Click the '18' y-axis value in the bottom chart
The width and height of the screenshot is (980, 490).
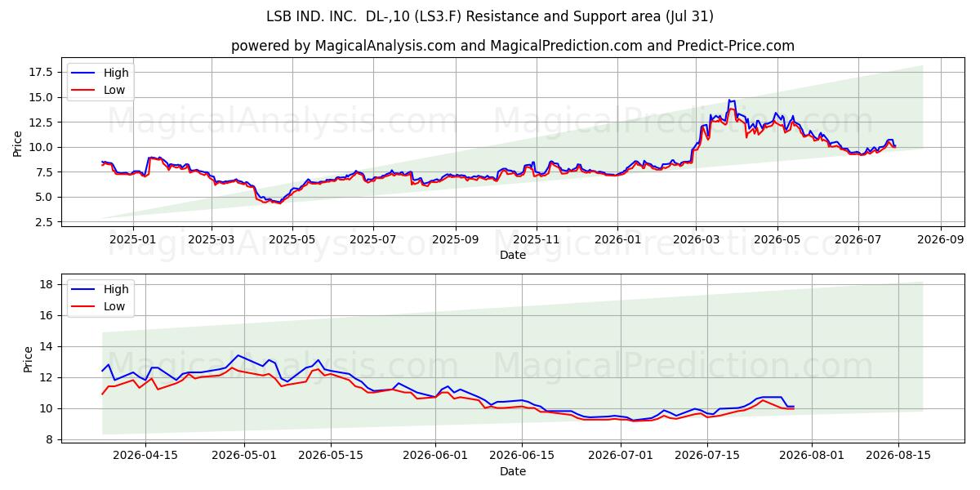point(47,284)
